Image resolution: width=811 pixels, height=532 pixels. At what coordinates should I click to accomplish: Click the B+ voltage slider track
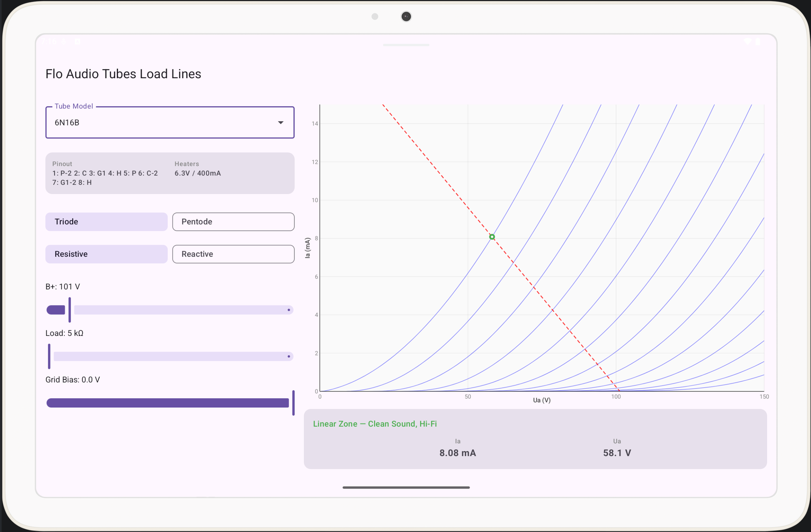point(170,310)
